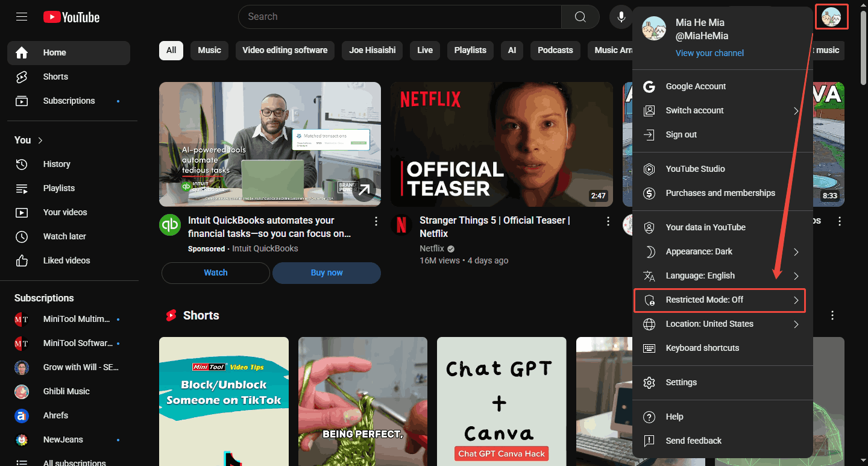Open Liked videos
The image size is (868, 466).
click(x=69, y=260)
